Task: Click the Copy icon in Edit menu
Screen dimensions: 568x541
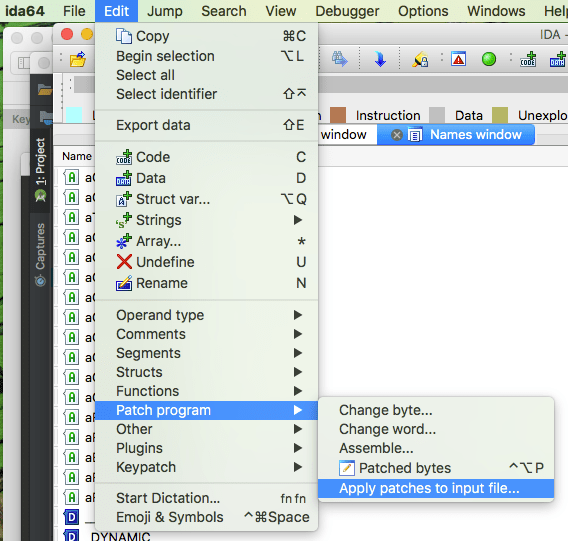Action: coord(124,36)
